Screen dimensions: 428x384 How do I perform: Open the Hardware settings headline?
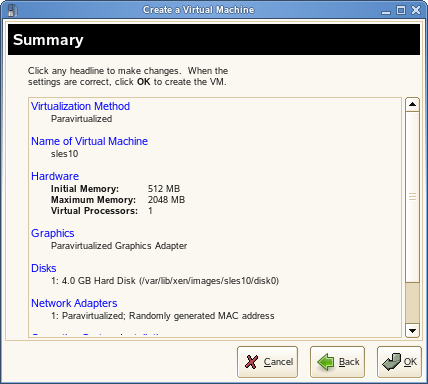point(55,176)
